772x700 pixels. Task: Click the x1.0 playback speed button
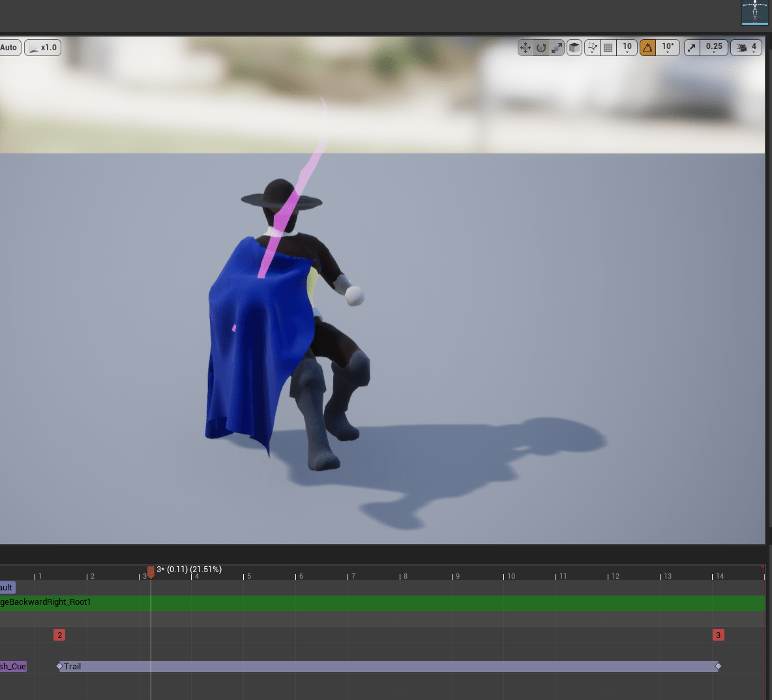click(x=43, y=48)
